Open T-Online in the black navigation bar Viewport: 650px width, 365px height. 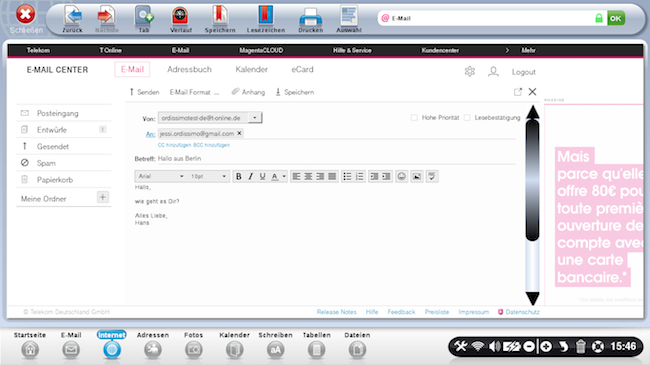[110, 50]
